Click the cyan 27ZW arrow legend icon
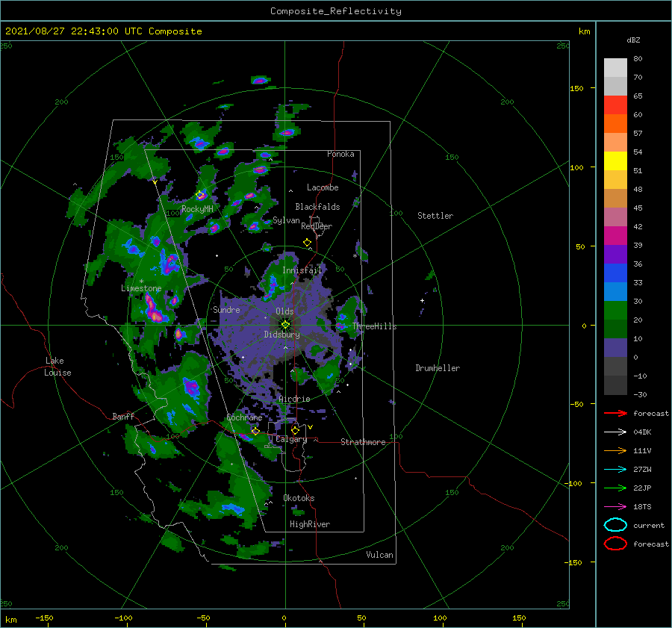The image size is (672, 628). coord(615,470)
